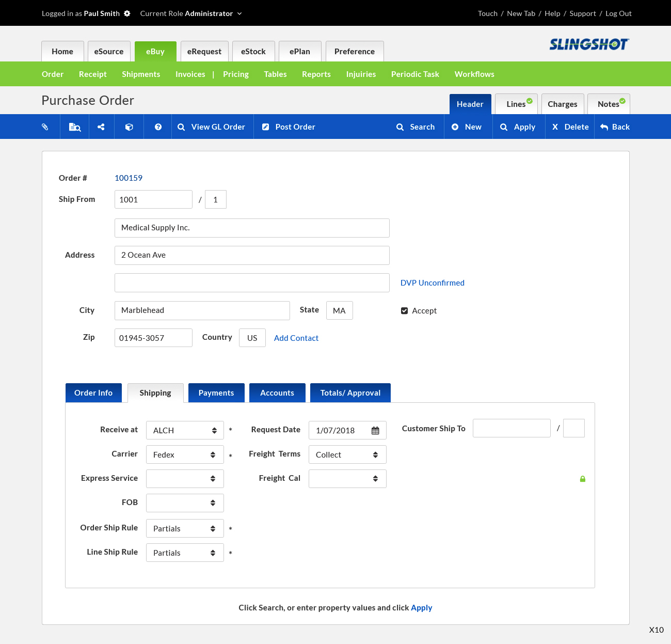Open the Request Date calendar picker

[x=375, y=431]
